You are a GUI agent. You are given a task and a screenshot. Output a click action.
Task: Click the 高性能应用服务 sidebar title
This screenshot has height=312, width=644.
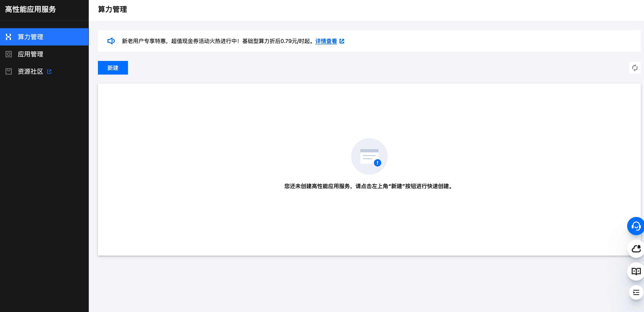(x=31, y=10)
